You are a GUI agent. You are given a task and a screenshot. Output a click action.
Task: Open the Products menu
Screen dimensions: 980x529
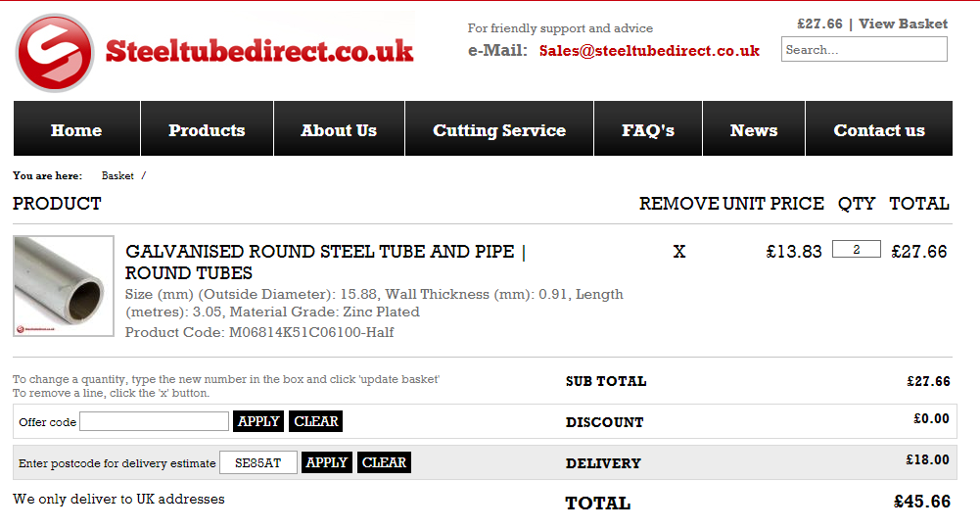(x=207, y=129)
